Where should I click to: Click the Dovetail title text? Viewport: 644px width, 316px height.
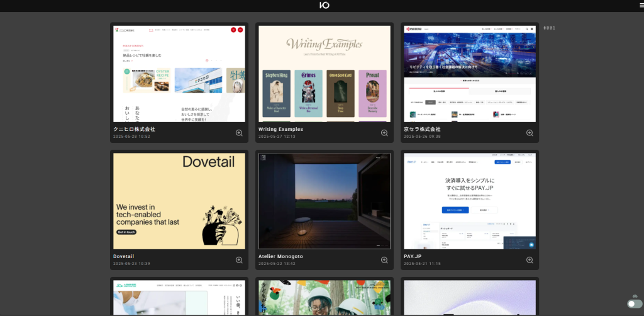click(x=124, y=256)
